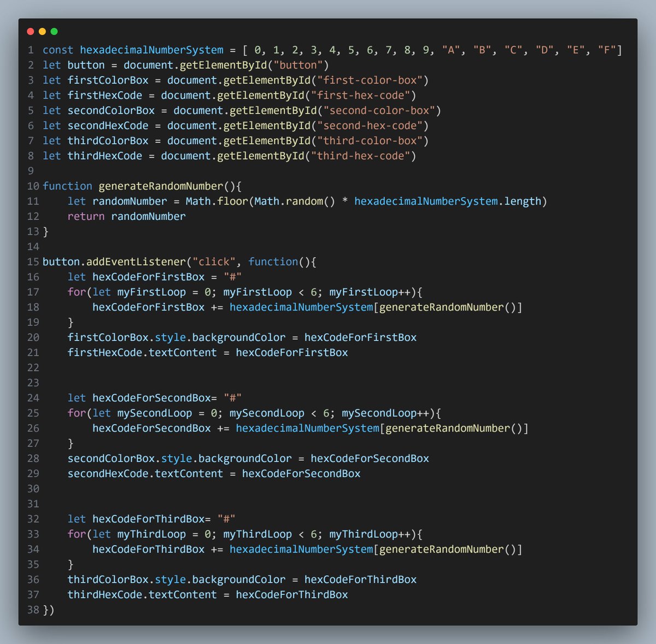Click hexCodeForFirstBox declaration on line 16

(x=148, y=277)
